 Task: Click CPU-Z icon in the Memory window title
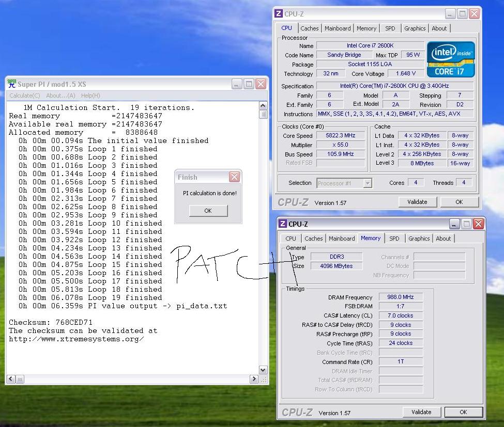283,224
